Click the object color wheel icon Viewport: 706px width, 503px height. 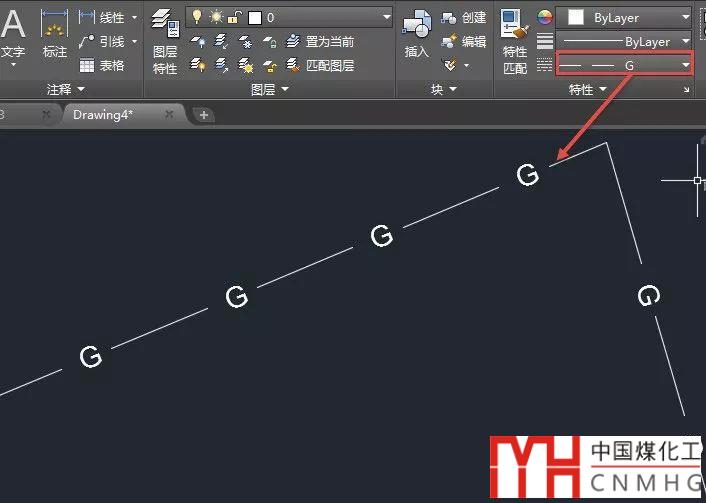pos(545,17)
